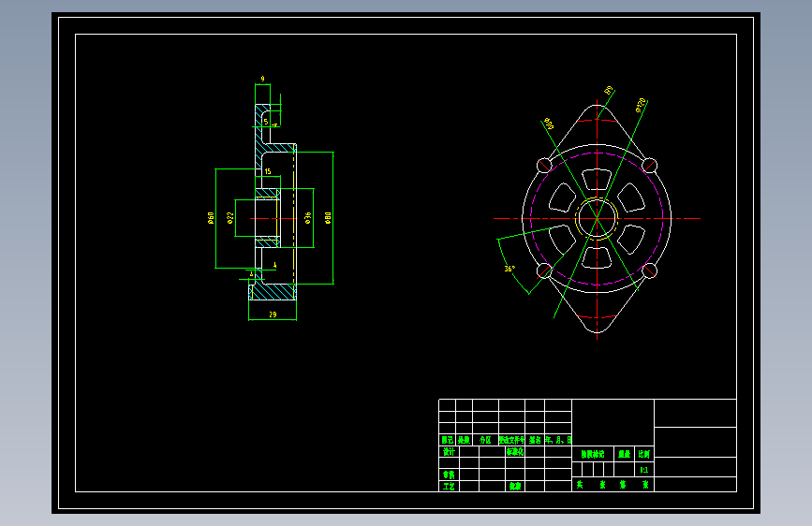The height and width of the screenshot is (526, 812).
Task: Click the 工艺 cell in title block
Action: coord(449,487)
